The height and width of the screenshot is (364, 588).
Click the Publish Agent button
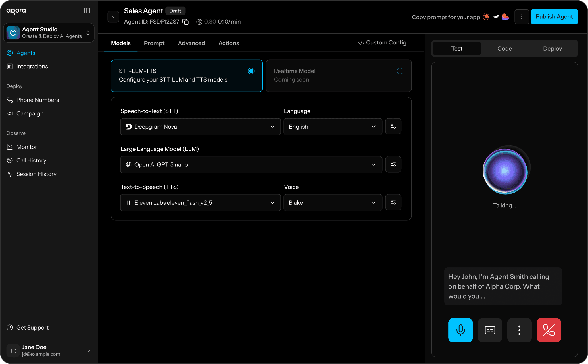pyautogui.click(x=554, y=17)
